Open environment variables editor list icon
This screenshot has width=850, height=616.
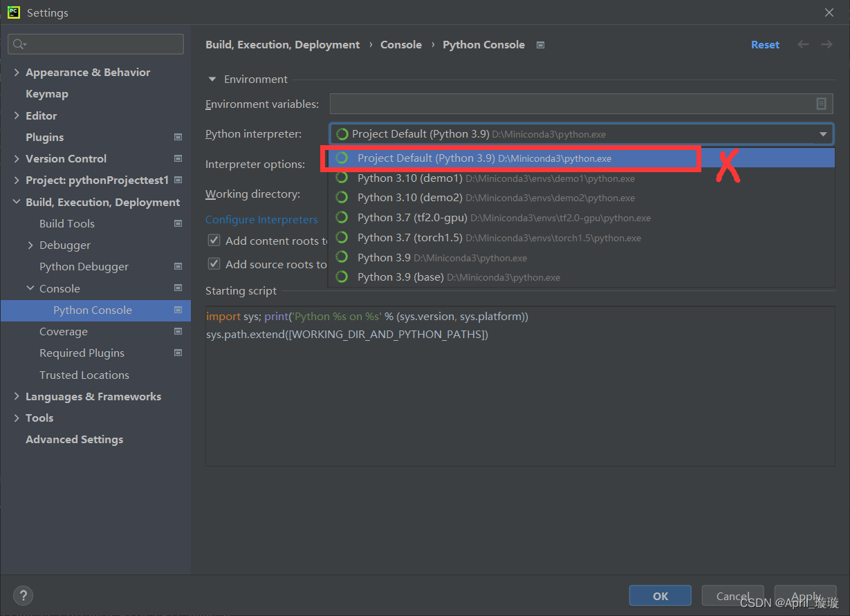tap(821, 104)
